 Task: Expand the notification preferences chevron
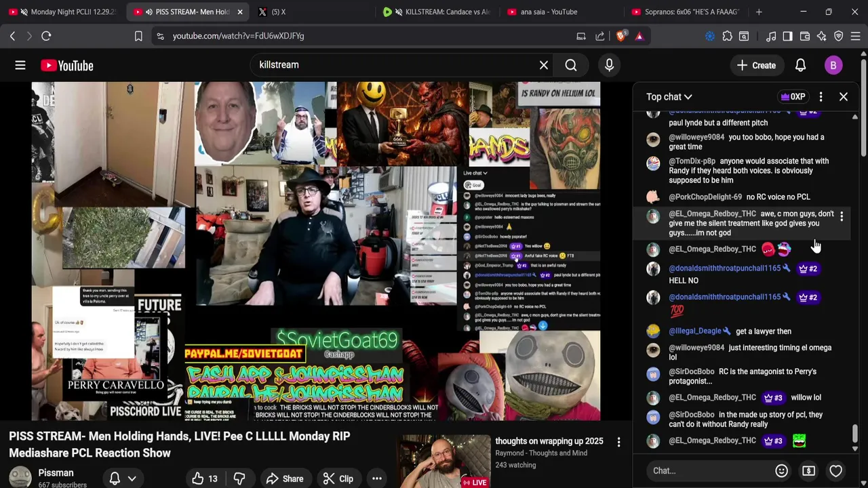tap(132, 479)
